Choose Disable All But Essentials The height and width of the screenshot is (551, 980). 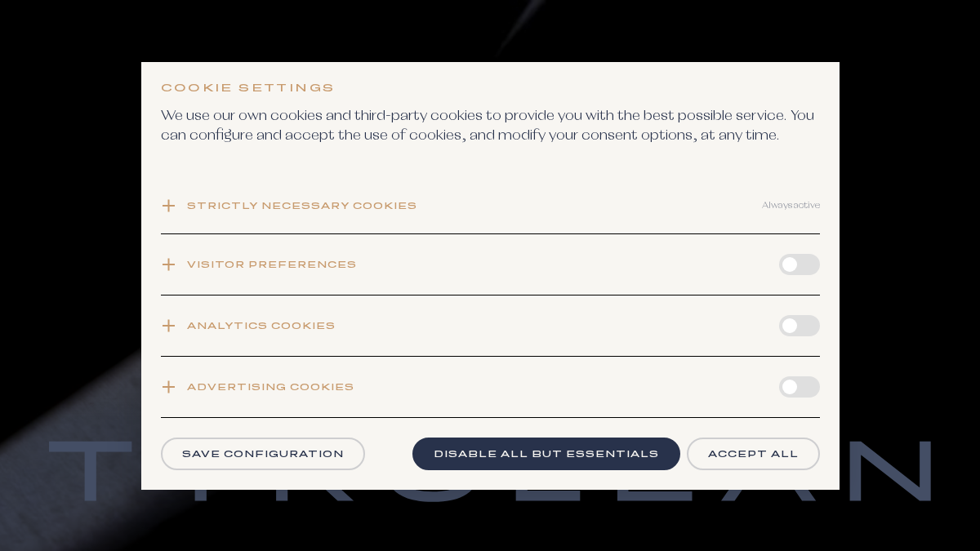pos(546,454)
